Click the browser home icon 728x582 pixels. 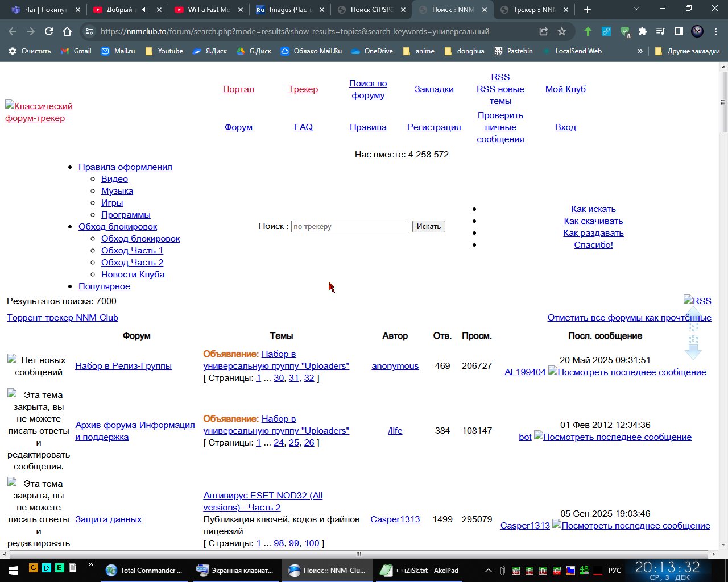click(67, 31)
